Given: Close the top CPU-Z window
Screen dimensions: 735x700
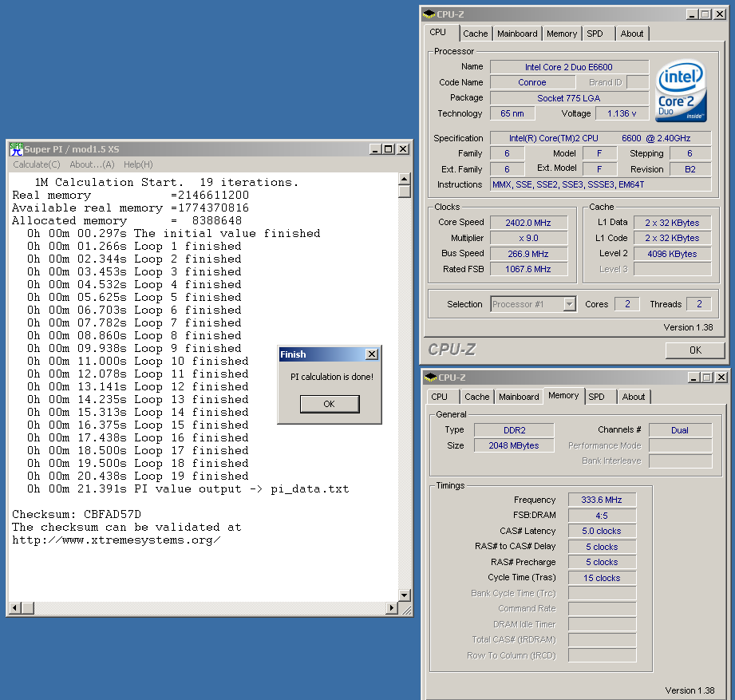Looking at the screenshot, I should click(x=720, y=14).
